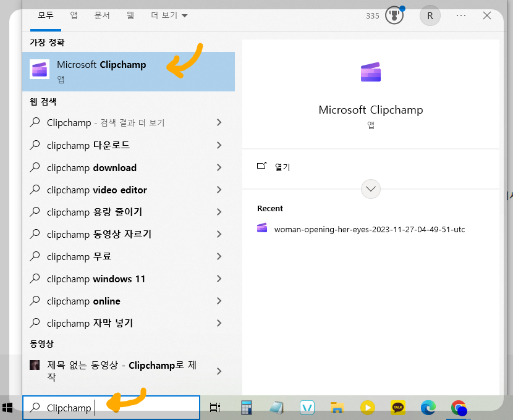The height and width of the screenshot is (420, 513).
Task: Click the Clipchamp icon in best match
Action: 40,69
